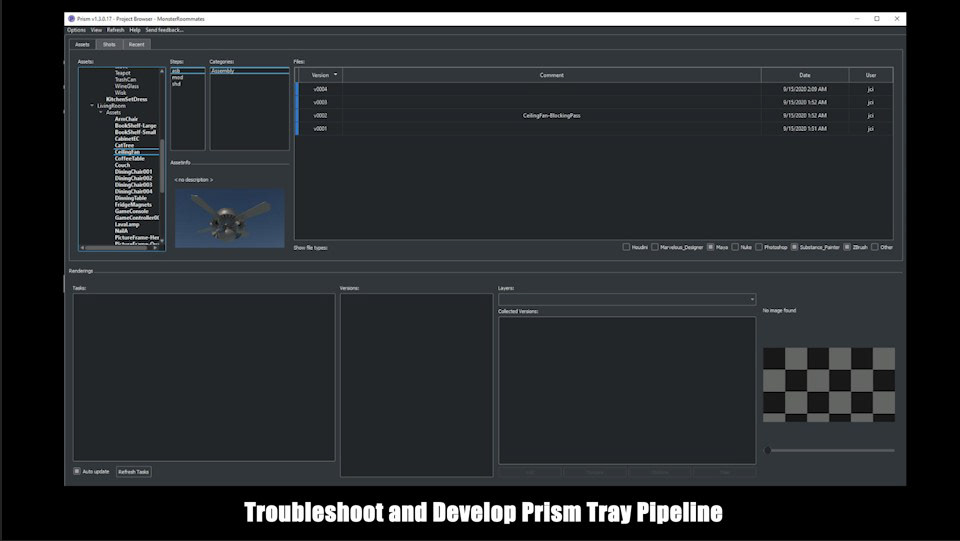Sort files by the Date column header
This screenshot has height=541, width=960.
(804, 75)
